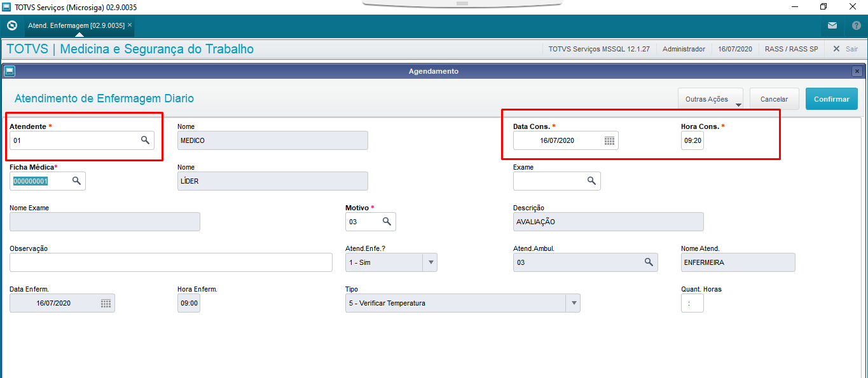The image size is (868, 378).
Task: Open the mail messages icon
Action: [x=832, y=26]
